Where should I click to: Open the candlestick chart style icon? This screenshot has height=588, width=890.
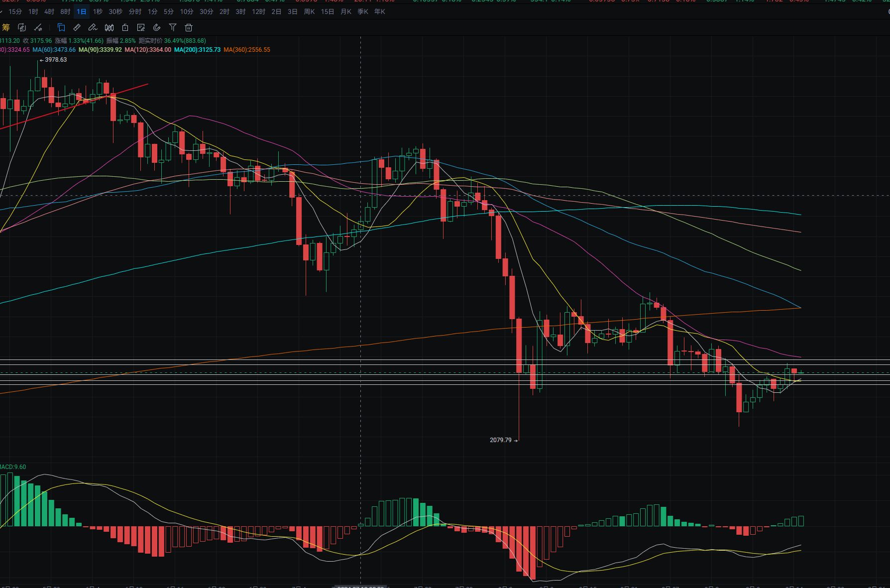coord(109,28)
